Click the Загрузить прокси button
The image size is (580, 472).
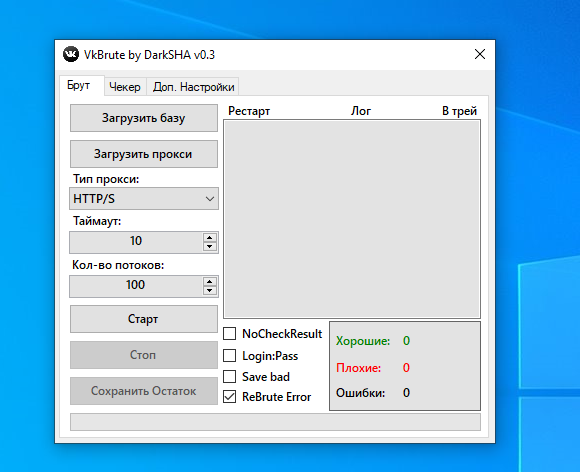pos(144,154)
